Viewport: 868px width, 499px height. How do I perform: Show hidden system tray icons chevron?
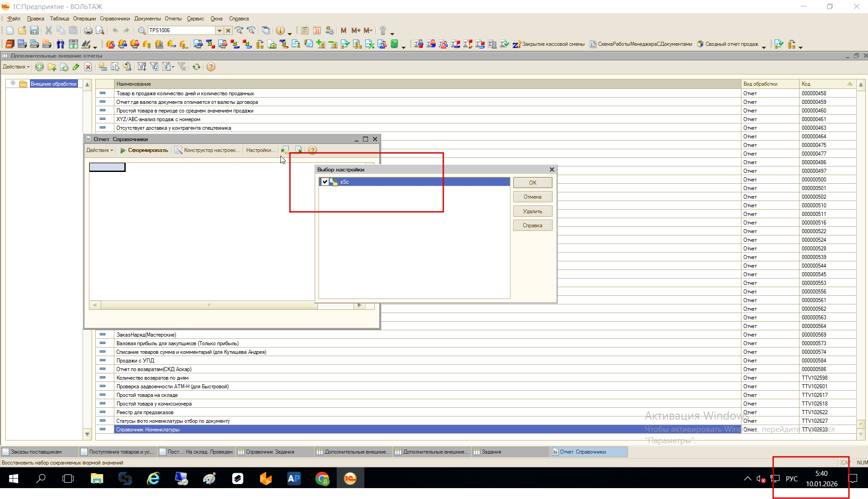click(747, 479)
